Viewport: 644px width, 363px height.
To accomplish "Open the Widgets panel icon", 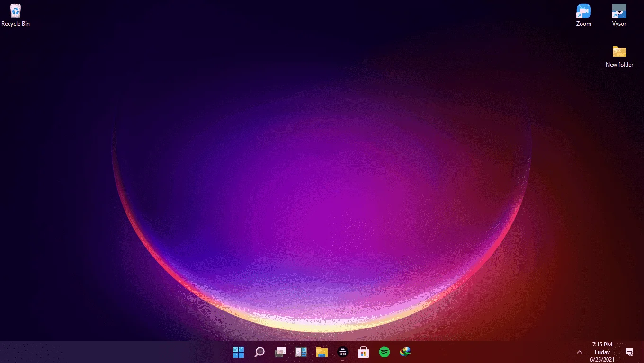I will [x=301, y=352].
